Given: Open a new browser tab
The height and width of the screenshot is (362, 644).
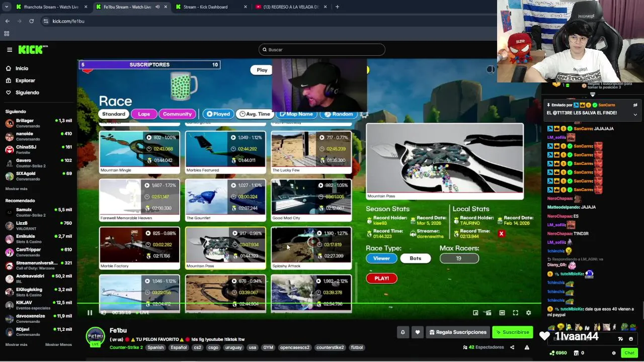Looking at the screenshot, I should tap(337, 7).
